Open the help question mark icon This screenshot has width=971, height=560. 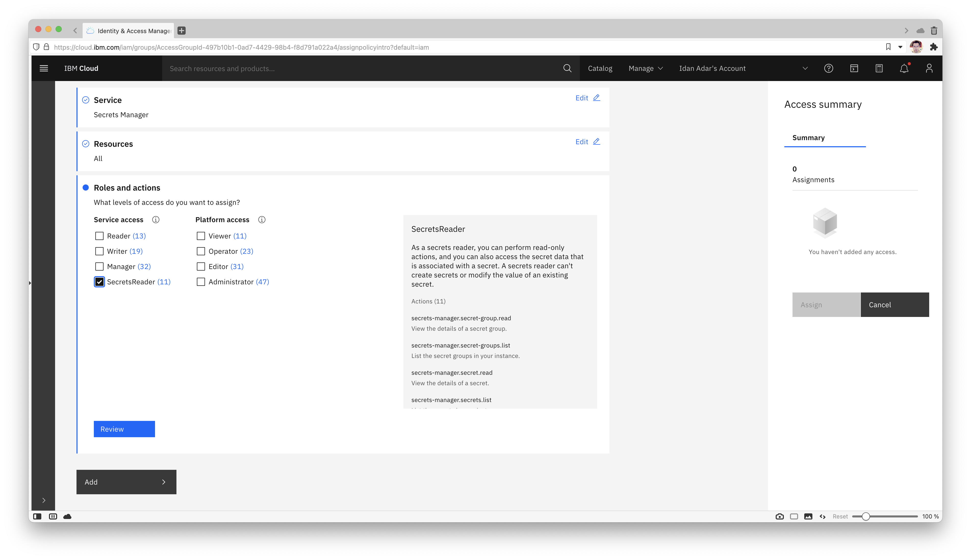pyautogui.click(x=829, y=68)
